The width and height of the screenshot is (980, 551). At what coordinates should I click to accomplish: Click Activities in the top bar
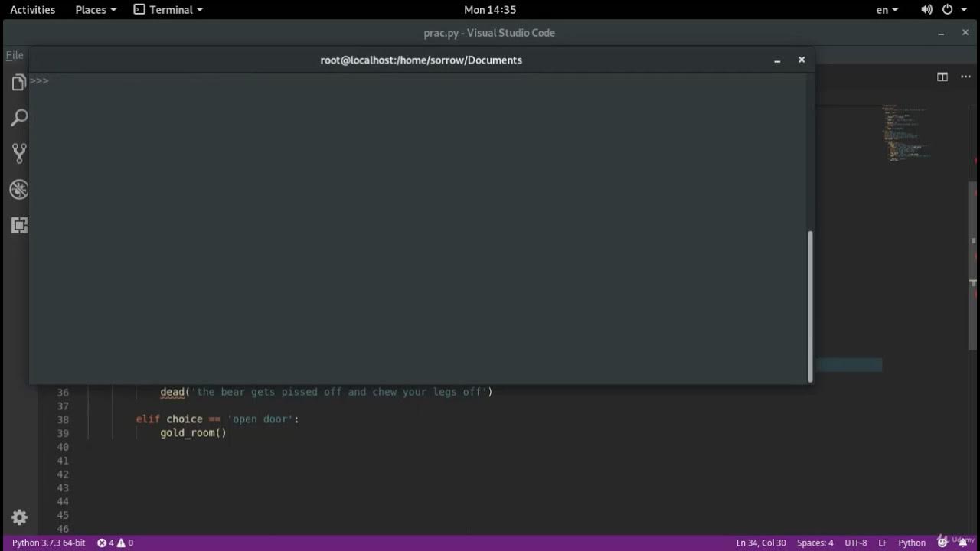[32, 9]
